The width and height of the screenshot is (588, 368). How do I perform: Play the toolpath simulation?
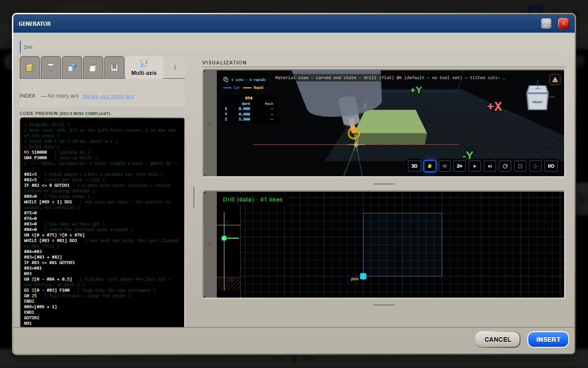pos(475,166)
